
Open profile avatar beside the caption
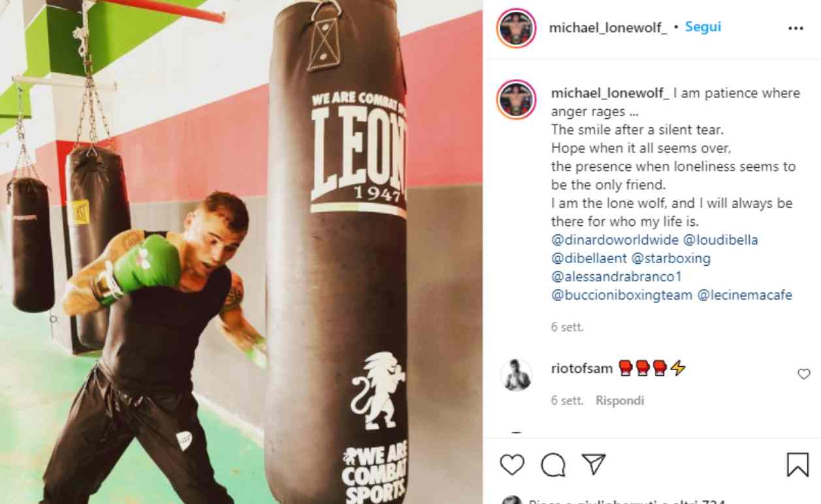click(516, 100)
